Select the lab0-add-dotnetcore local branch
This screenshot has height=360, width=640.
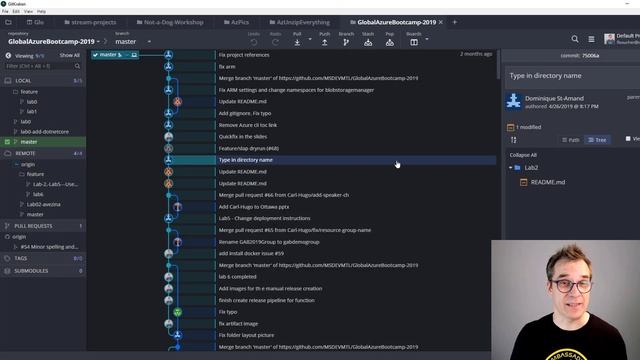(x=43, y=132)
